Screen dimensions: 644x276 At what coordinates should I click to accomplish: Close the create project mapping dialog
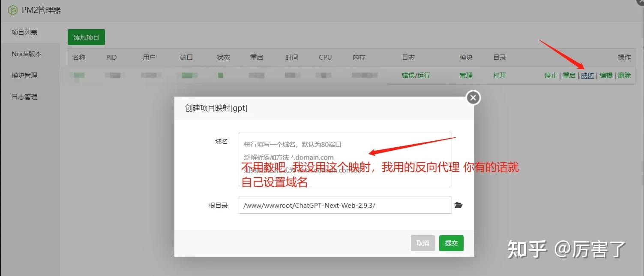point(473,98)
